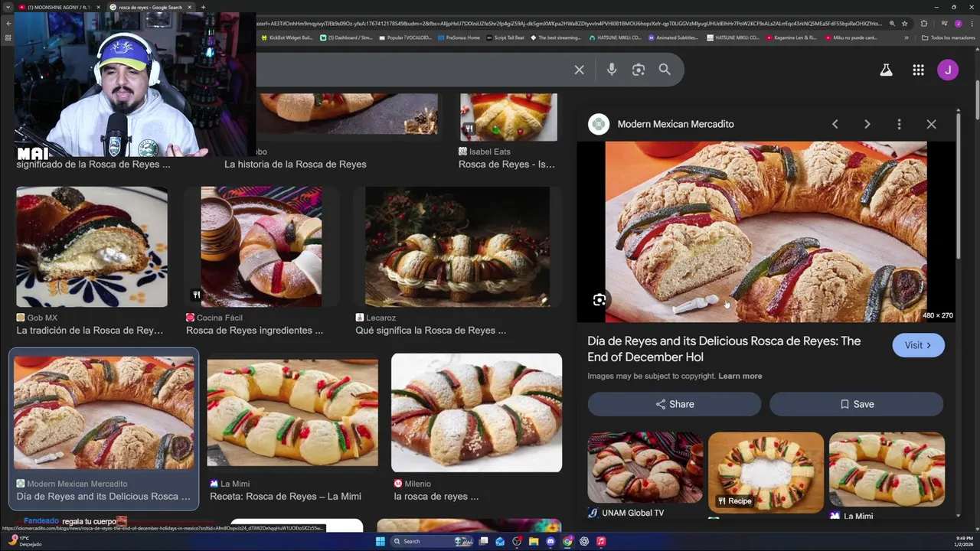
Task: Share the selected image
Action: click(x=675, y=404)
